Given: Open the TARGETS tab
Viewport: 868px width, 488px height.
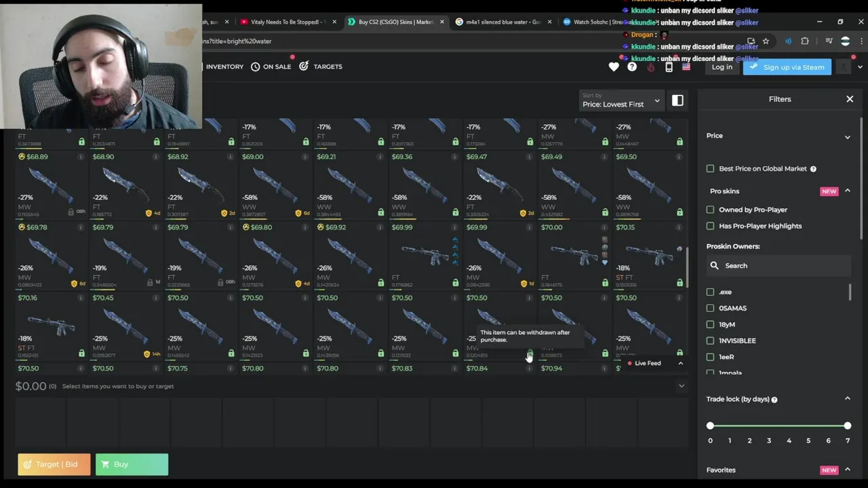Looking at the screenshot, I should click(321, 66).
